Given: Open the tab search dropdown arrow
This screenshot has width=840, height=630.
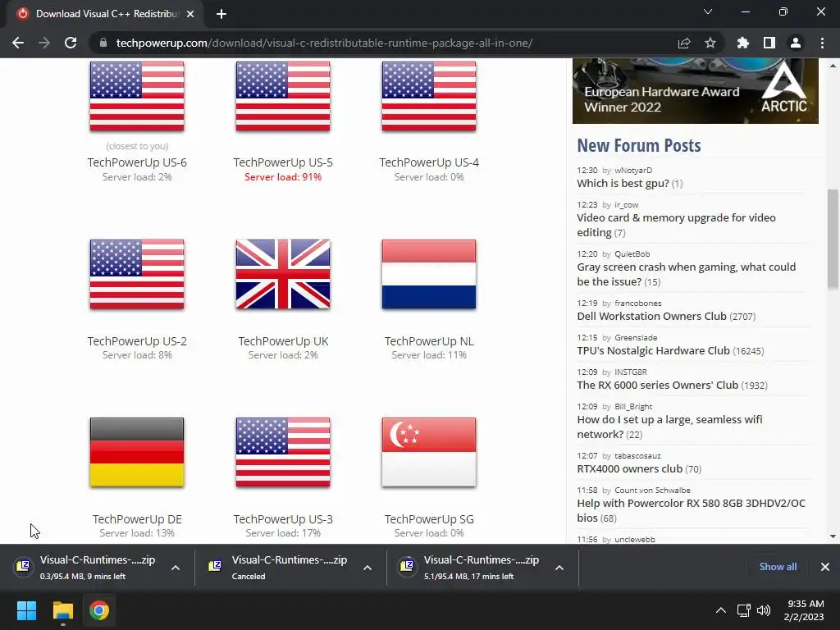Looking at the screenshot, I should pos(708,11).
